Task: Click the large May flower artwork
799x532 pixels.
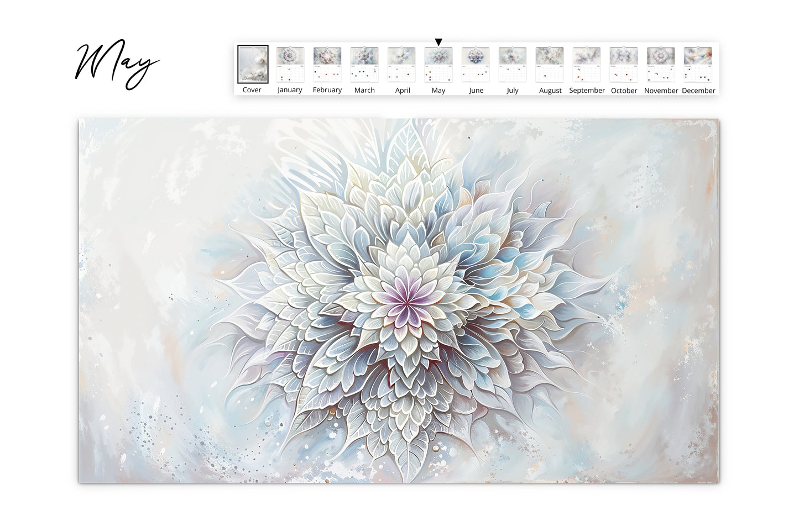Action: tap(399, 301)
